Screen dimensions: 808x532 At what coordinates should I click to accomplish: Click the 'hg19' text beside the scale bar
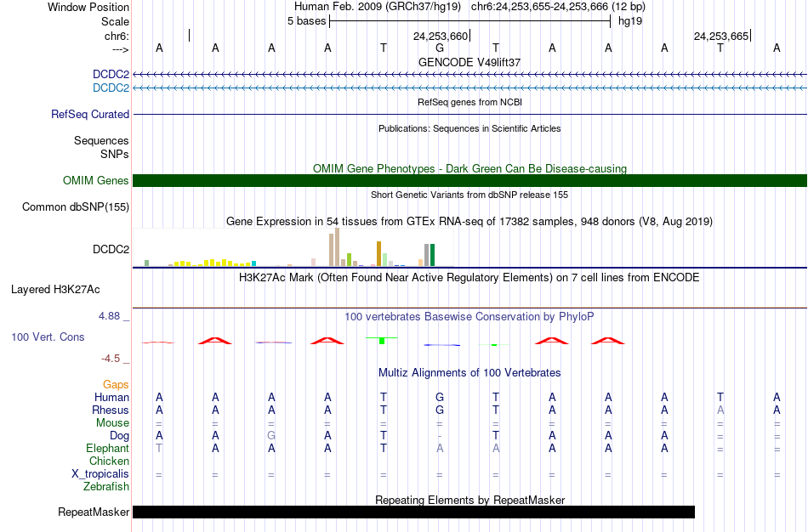click(630, 21)
